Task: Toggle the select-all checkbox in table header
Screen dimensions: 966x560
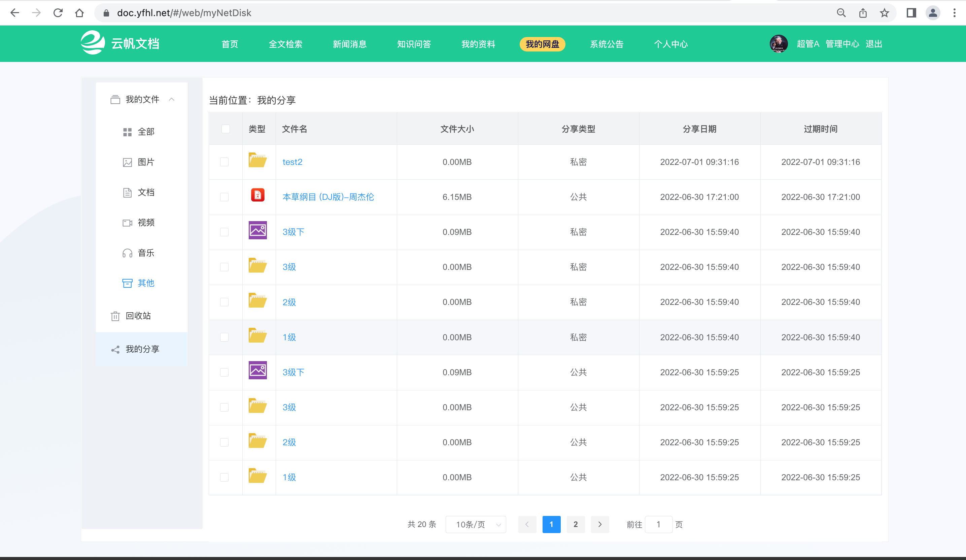Action: click(x=226, y=129)
